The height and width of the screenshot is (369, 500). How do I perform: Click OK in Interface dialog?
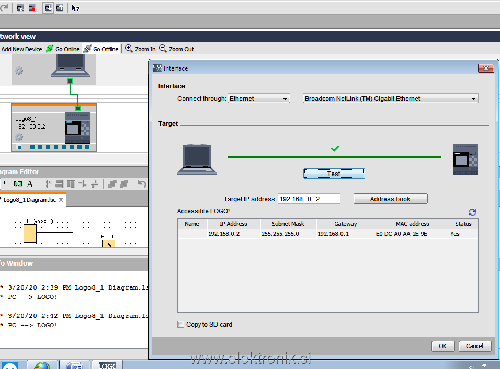[443, 346]
